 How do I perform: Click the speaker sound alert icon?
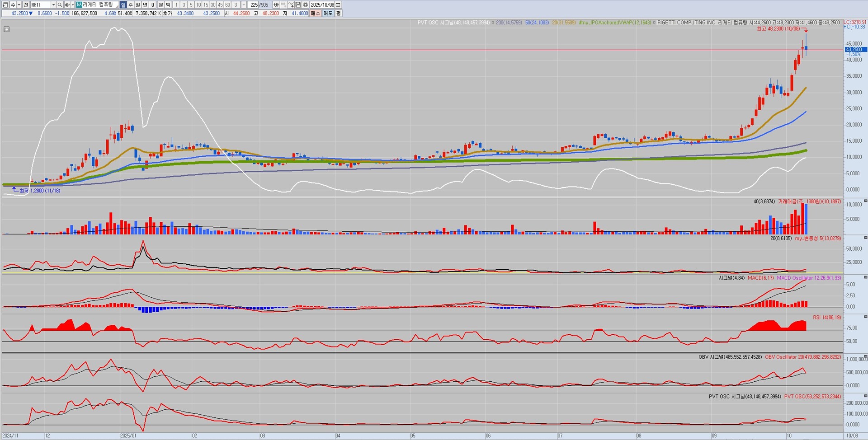67,5
